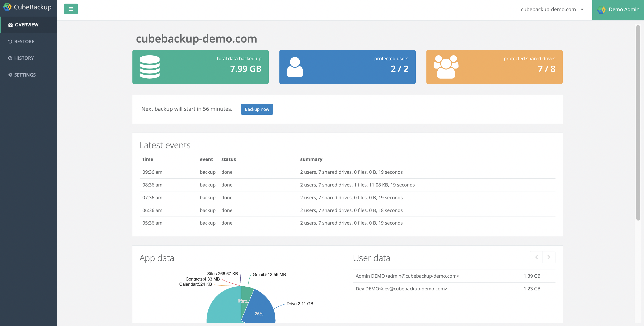Click the hamburger menu toggle button

click(71, 9)
